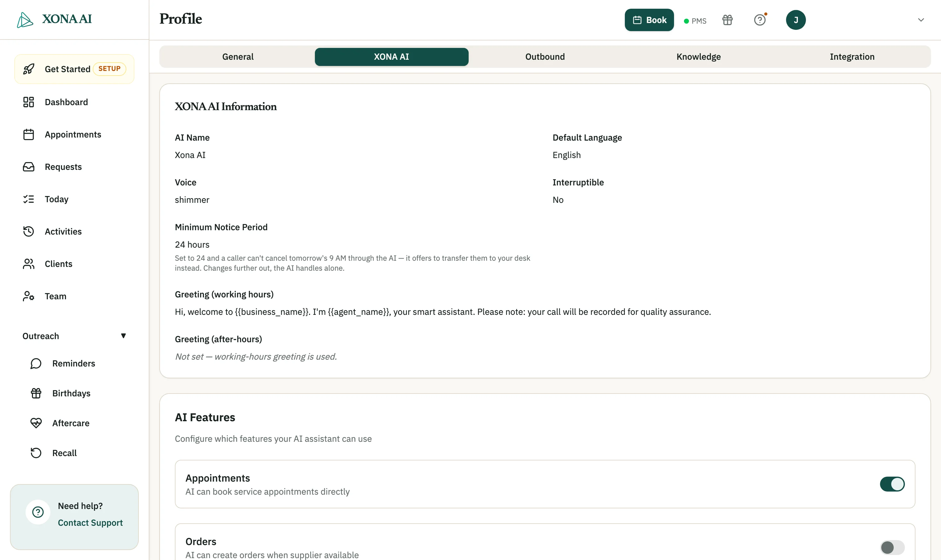The width and height of the screenshot is (941, 560).
Task: Click the AI Features heading
Action: (205, 418)
